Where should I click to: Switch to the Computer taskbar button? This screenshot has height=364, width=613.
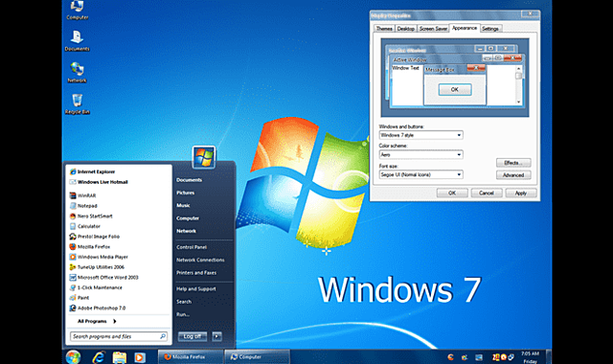point(258,357)
